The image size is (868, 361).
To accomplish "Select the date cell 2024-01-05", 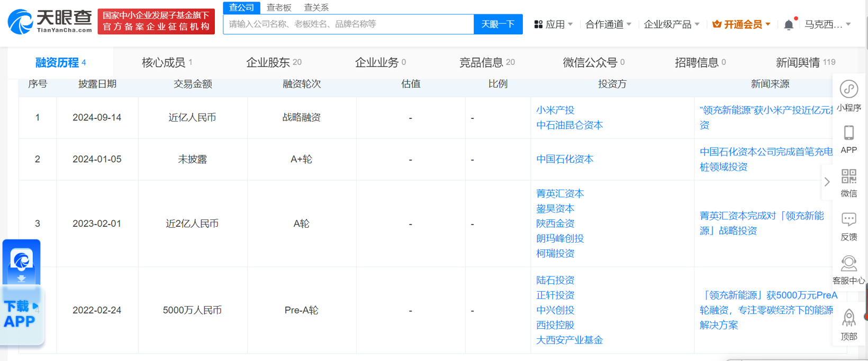I will point(97,159).
